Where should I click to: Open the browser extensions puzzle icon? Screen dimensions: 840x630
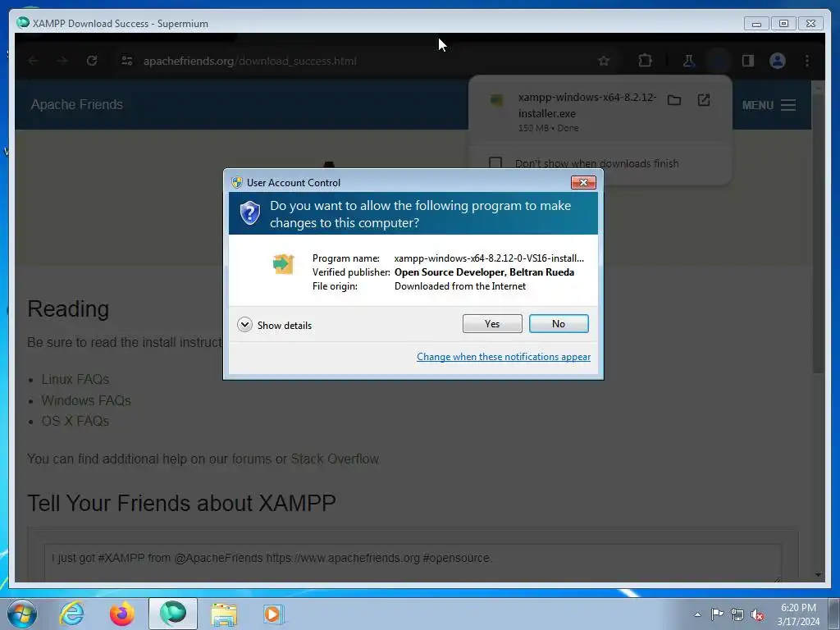645,61
